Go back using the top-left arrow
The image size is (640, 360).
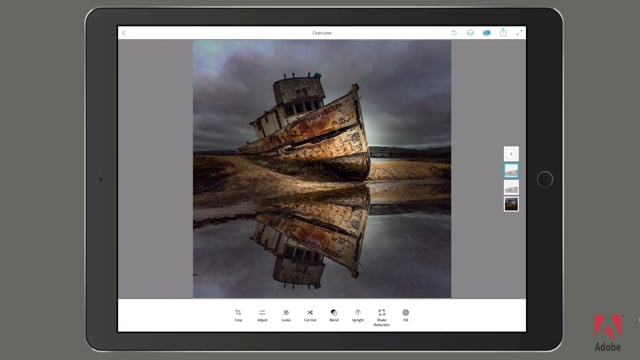(x=124, y=33)
